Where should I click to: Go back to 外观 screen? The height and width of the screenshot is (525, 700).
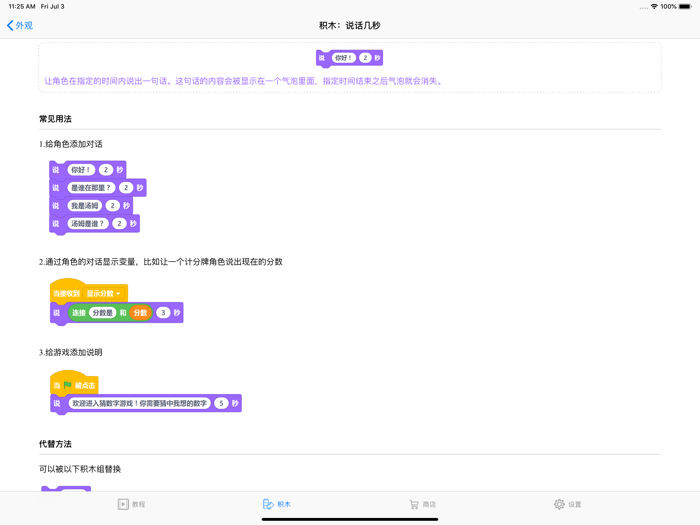[20, 25]
